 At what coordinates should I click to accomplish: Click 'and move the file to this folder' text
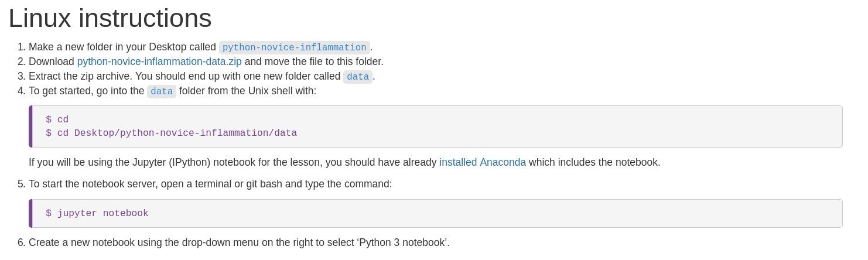pyautogui.click(x=314, y=61)
